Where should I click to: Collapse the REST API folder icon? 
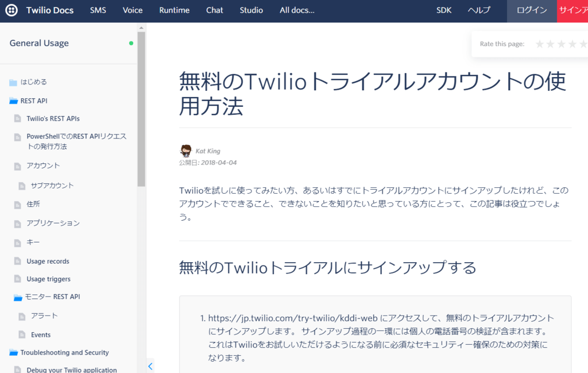pos(14,101)
